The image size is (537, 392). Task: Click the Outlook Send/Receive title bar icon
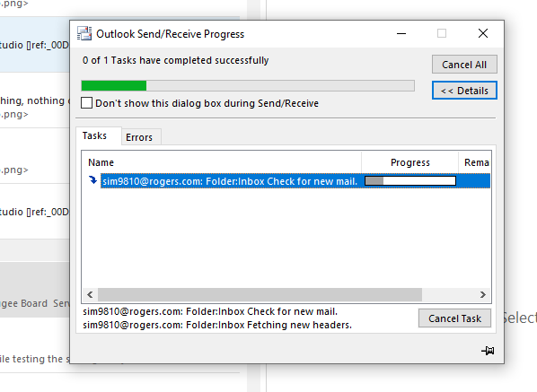click(84, 33)
